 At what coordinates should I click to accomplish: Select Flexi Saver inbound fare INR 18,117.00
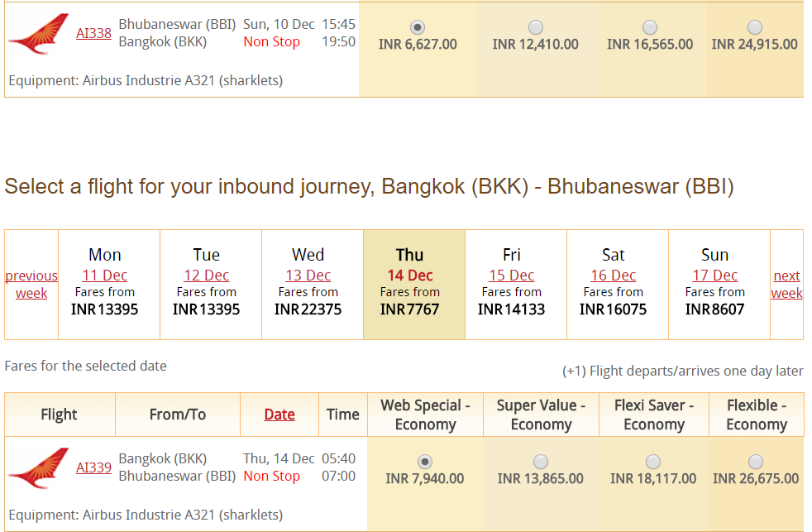point(652,462)
